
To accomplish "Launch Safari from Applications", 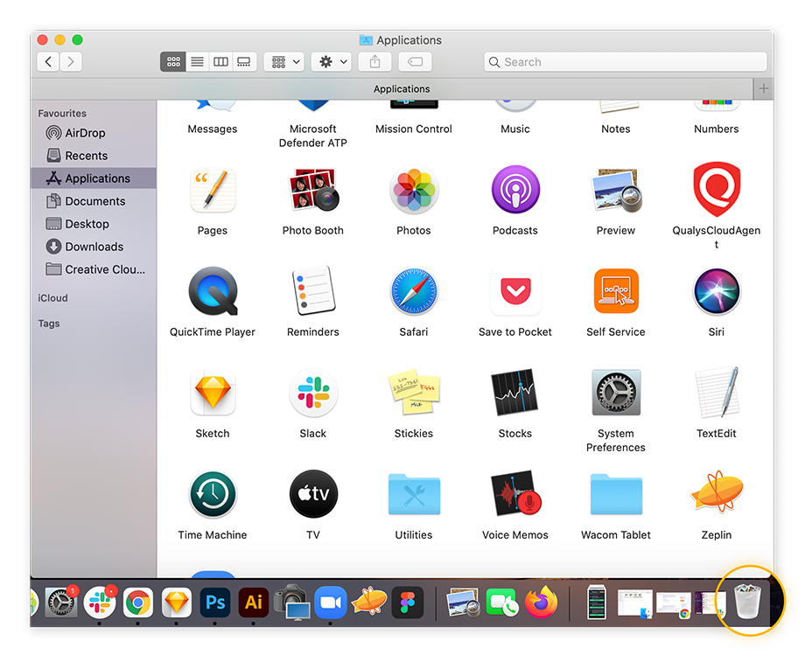I will point(413,291).
